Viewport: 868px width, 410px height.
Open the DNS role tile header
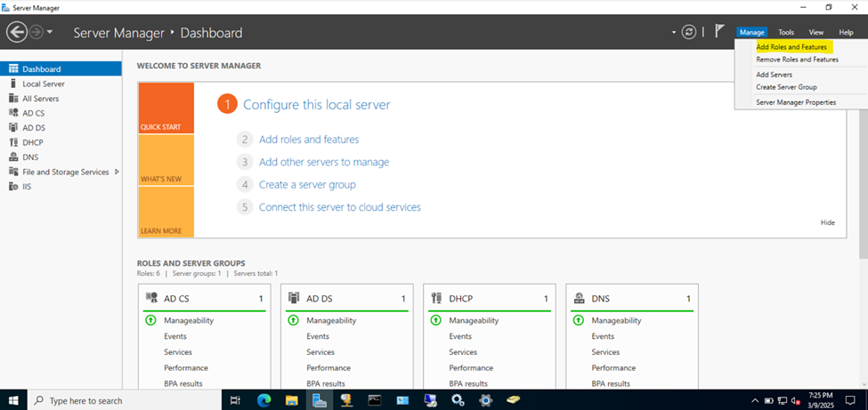click(x=631, y=298)
